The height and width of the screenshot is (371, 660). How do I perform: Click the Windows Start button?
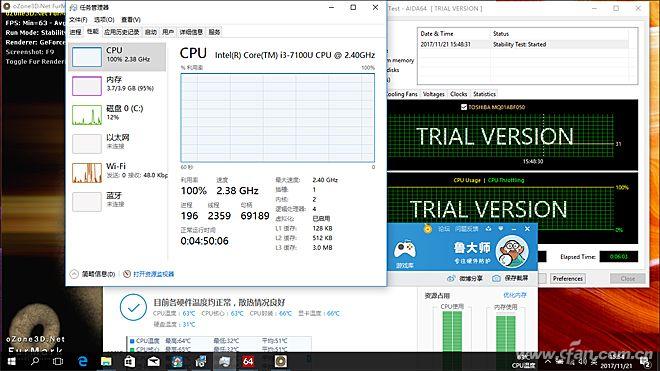[11, 361]
